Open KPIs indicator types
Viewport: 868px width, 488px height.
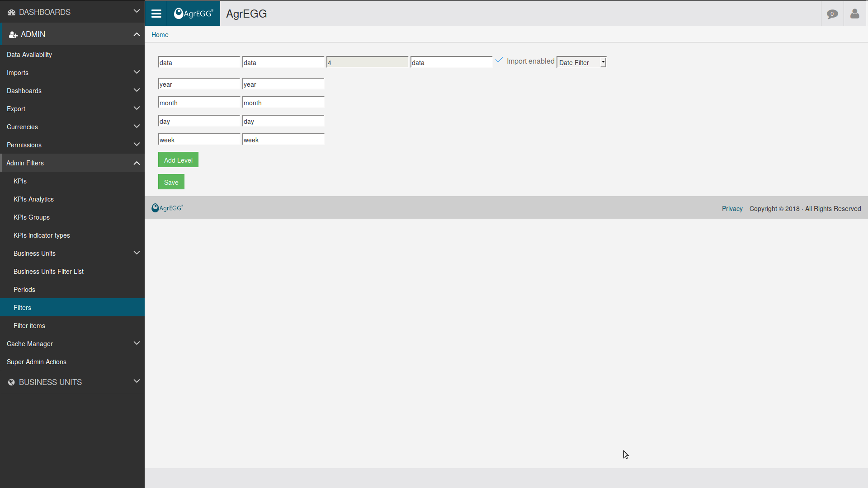tap(72, 235)
